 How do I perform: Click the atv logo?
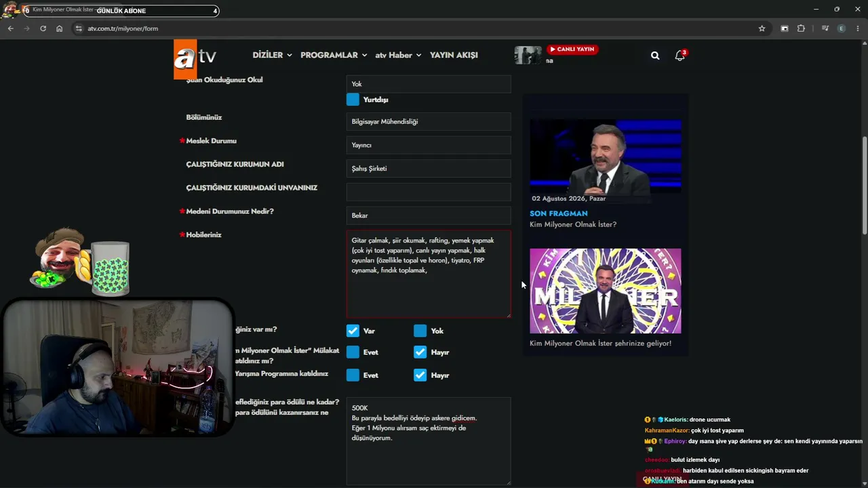195,58
